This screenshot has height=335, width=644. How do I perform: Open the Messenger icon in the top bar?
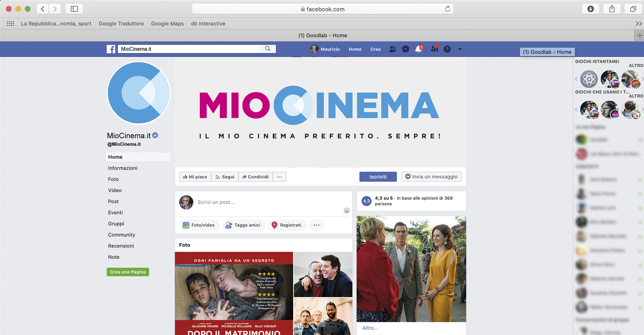click(406, 49)
